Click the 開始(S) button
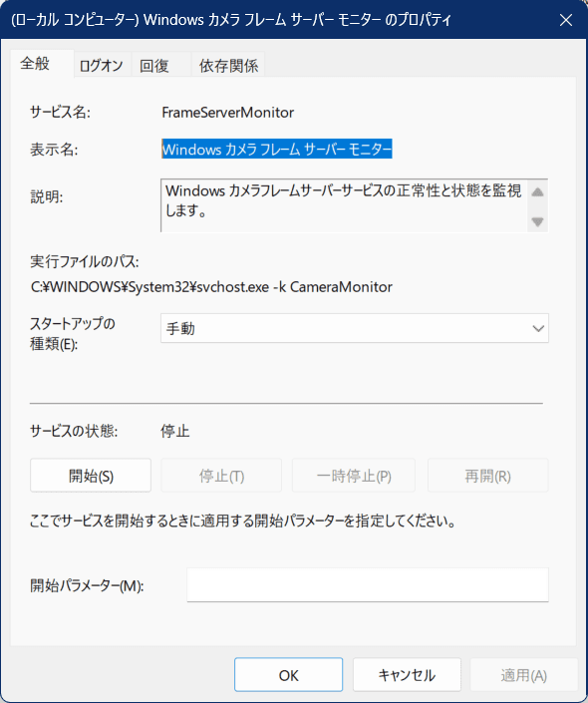Viewport: 588px width, 703px height. click(x=91, y=476)
